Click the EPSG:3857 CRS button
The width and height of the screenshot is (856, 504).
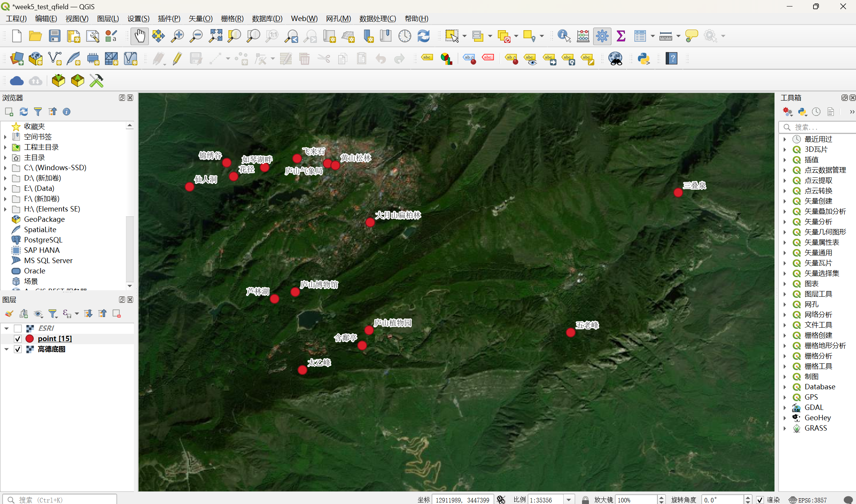pos(808,500)
